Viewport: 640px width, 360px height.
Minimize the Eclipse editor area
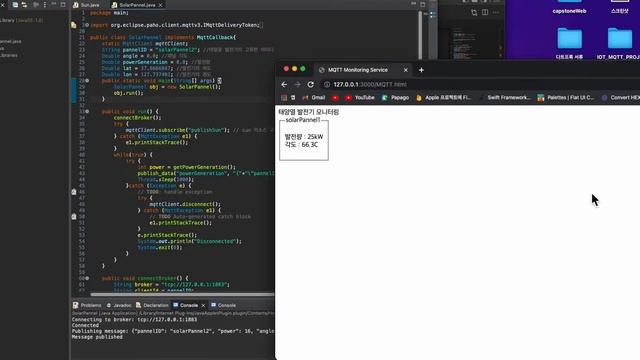[413, 4]
